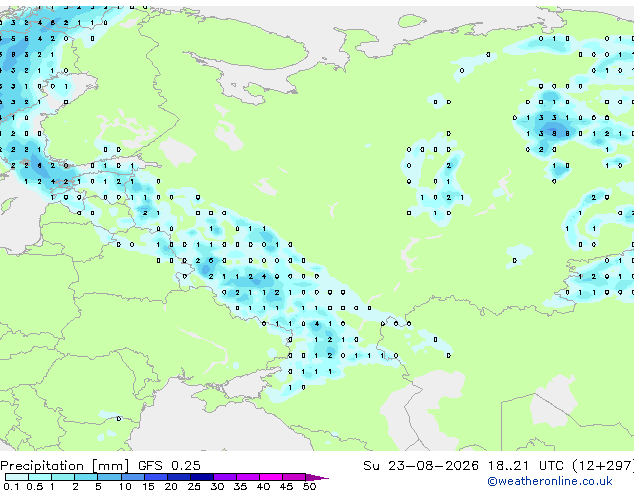Open the weatheronline.co.uk copyright link
The height and width of the screenshot is (490, 634).
[x=550, y=481]
